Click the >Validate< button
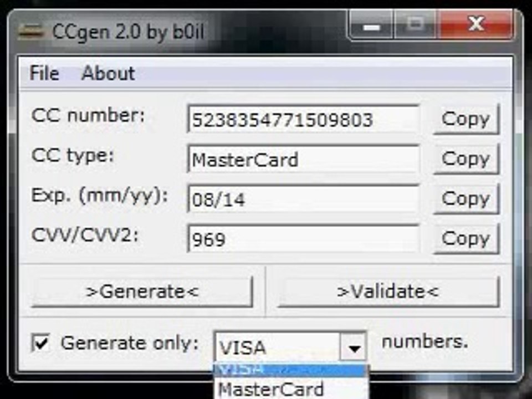Viewport: 532px width, 399px height. [388, 292]
